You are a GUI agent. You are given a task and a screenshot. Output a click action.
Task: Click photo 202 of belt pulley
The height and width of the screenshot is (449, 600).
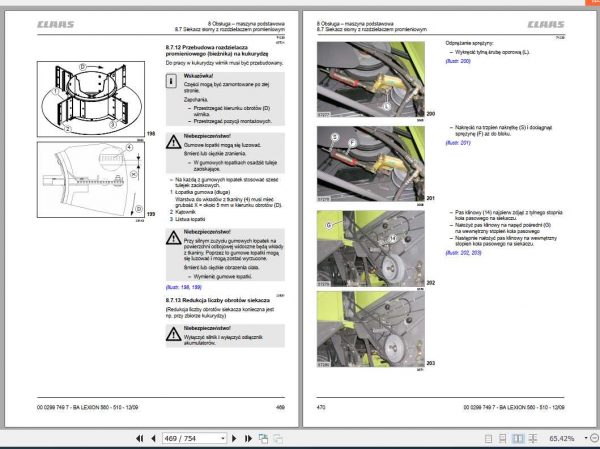[371, 248]
